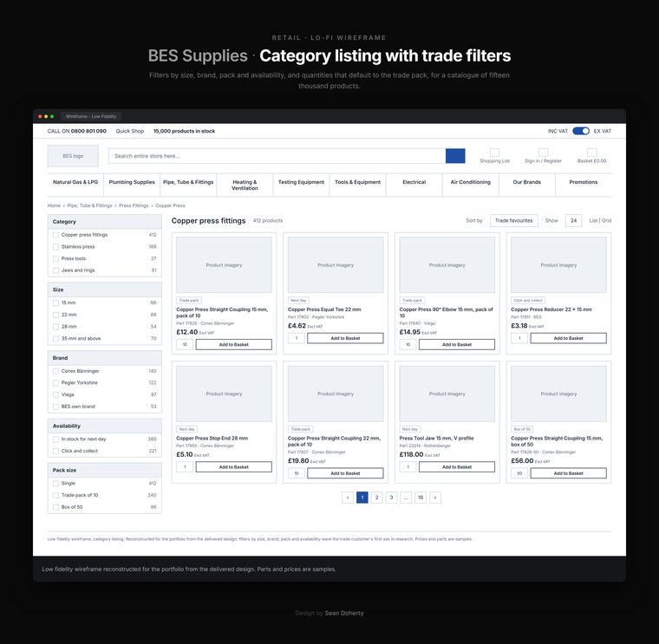Viewport: 659px width, 644px height.
Task: Check the 35 mm and above filter
Action: [x=55, y=338]
